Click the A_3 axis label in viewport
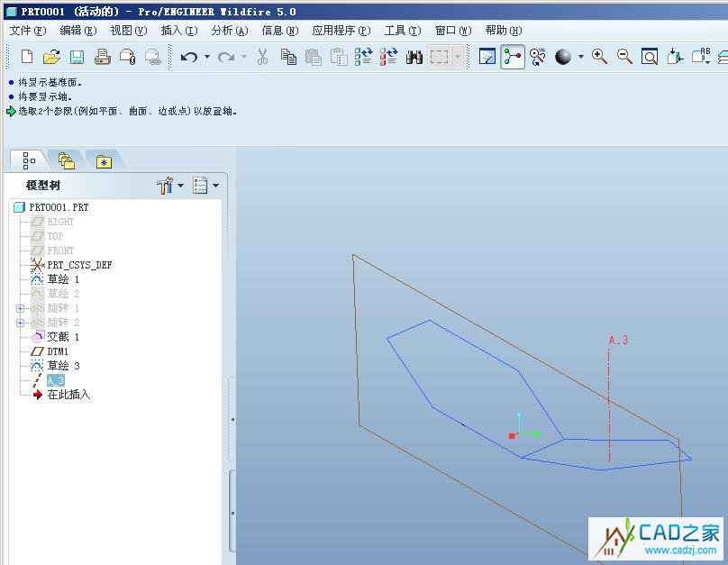Screen dimensions: 728x565 click(x=618, y=340)
